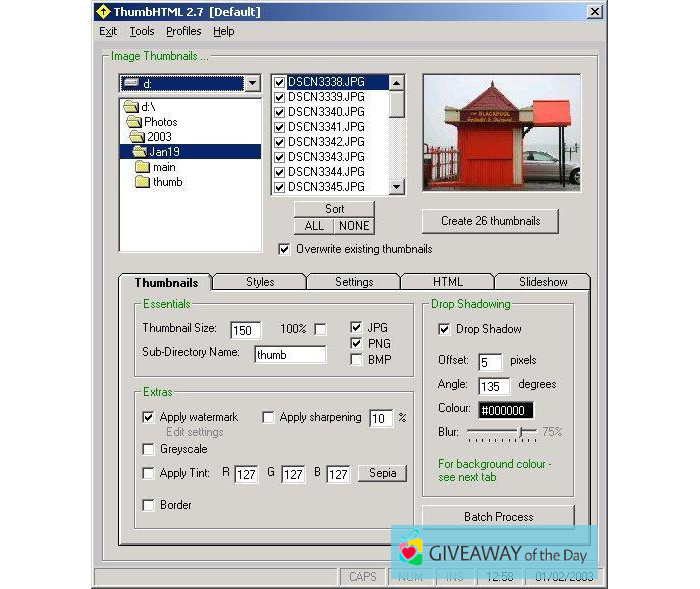Click Create 26 thumbnails button
Viewport: 700px width, 589px height.
[x=489, y=221]
